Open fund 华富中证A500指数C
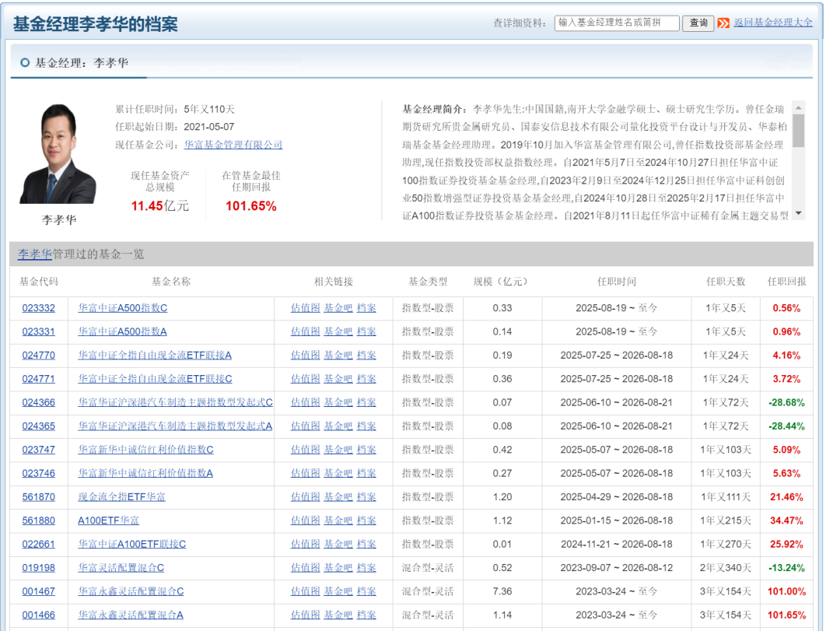 tap(123, 308)
